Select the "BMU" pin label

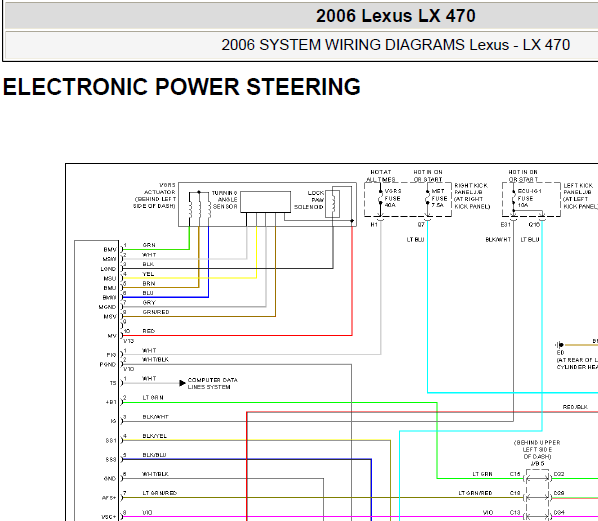(110, 288)
